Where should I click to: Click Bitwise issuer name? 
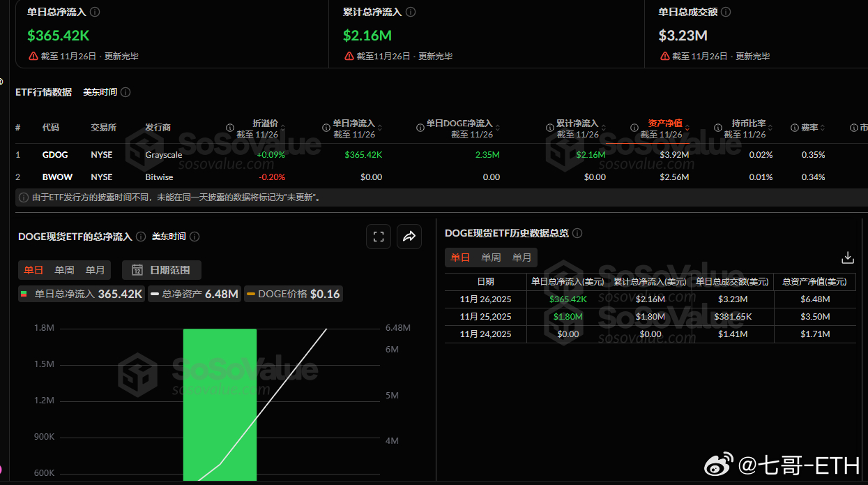159,177
